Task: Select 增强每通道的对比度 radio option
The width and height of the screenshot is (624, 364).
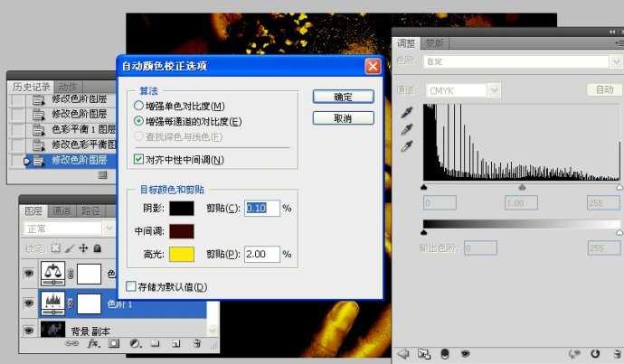Action: (138, 121)
